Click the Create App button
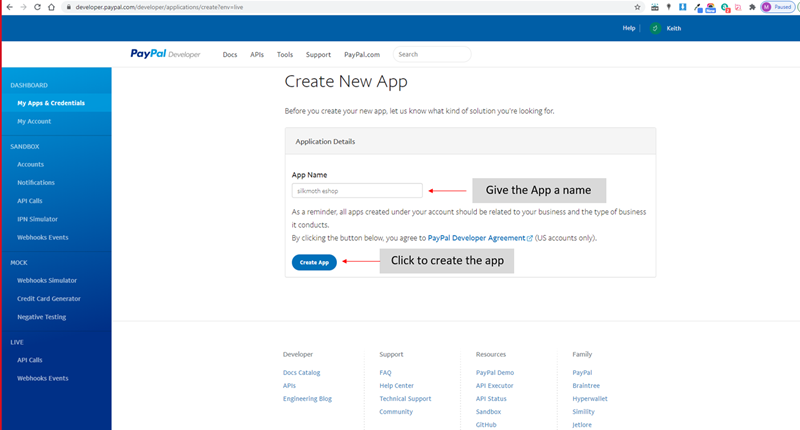800x430 pixels. pos(314,262)
